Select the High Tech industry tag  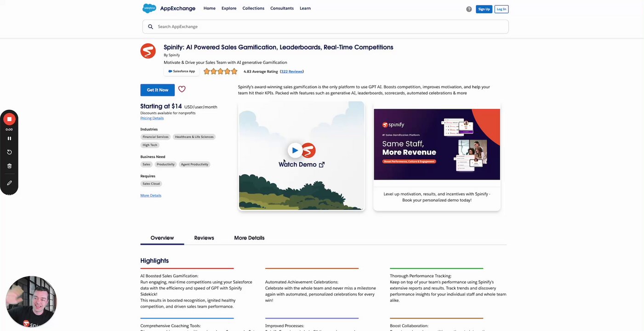[150, 145]
